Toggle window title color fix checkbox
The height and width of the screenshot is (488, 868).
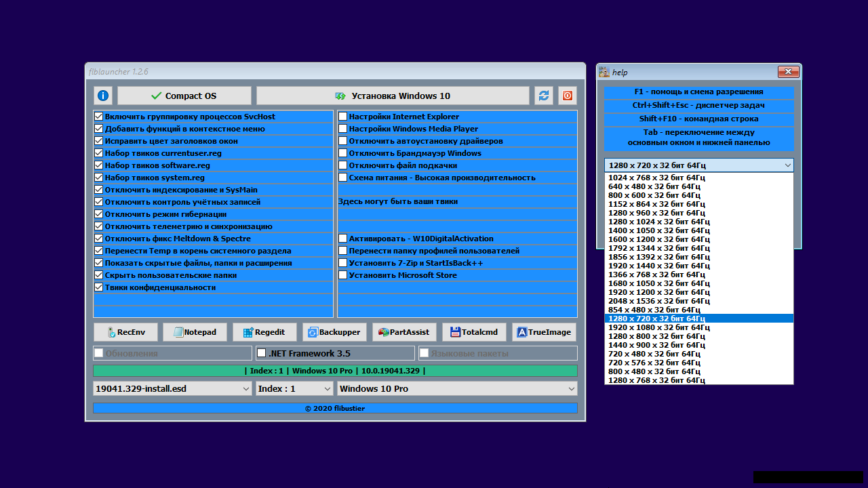pyautogui.click(x=99, y=141)
